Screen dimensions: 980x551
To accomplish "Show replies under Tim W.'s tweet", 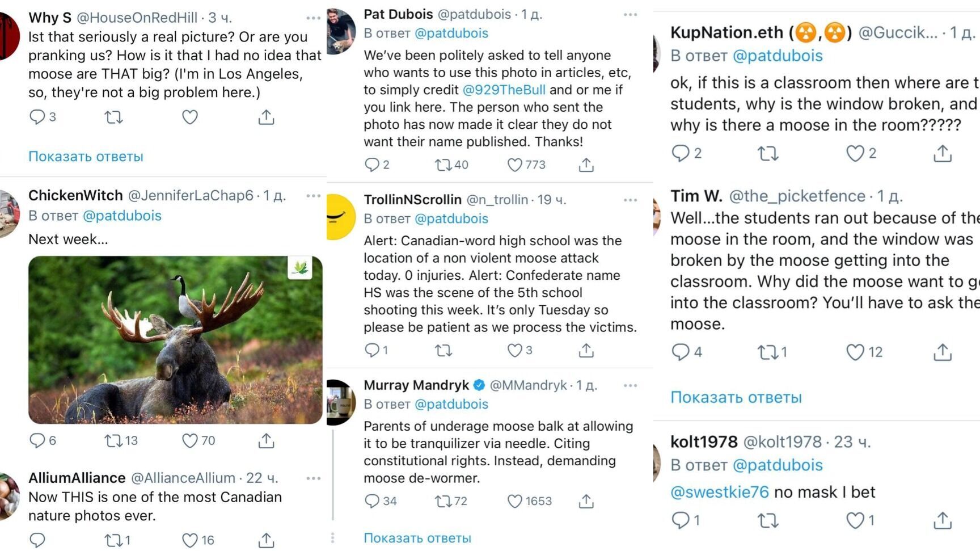I will pos(736,397).
